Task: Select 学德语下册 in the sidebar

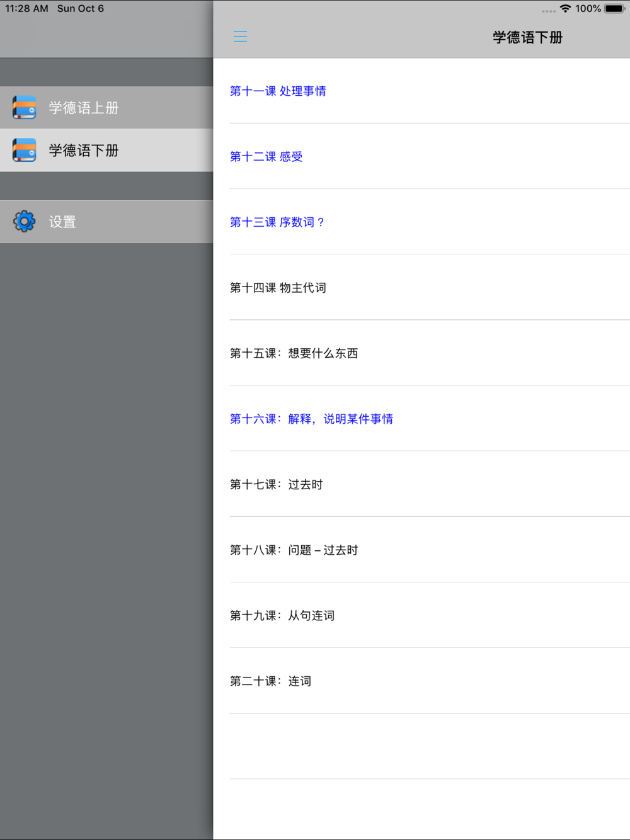Action: (x=106, y=150)
